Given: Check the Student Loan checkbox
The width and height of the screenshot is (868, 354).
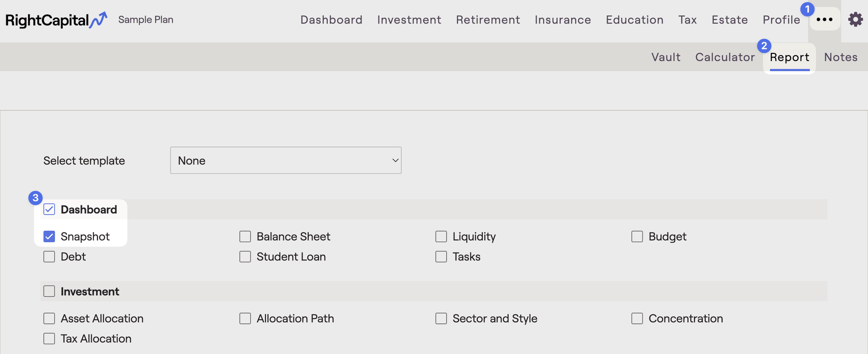Looking at the screenshot, I should [x=245, y=256].
